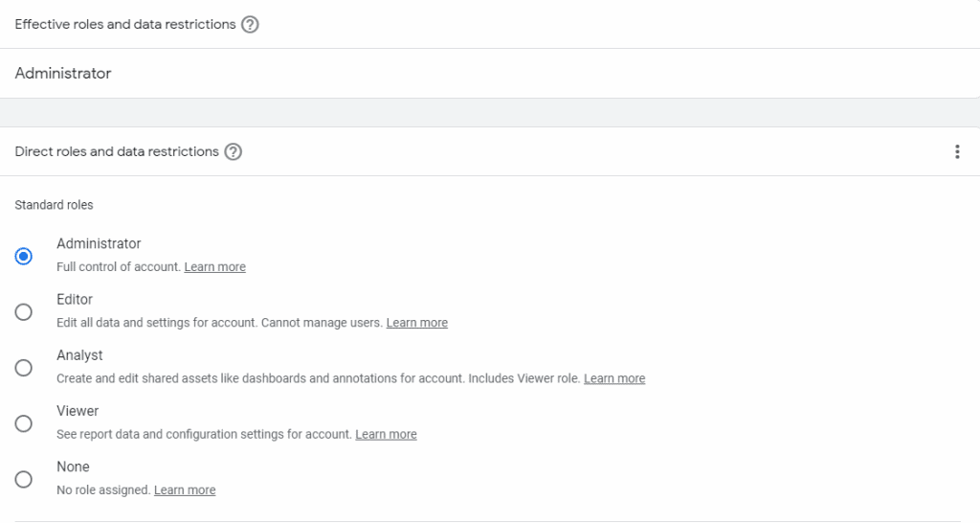This screenshot has width=980, height=523.
Task: Open the three-dot more options menu
Action: [x=957, y=152]
